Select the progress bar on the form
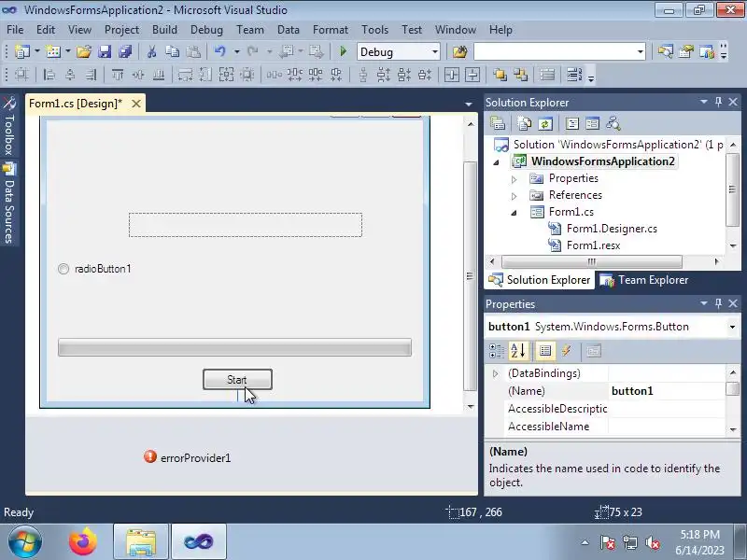Image resolution: width=747 pixels, height=560 pixels. [235, 347]
